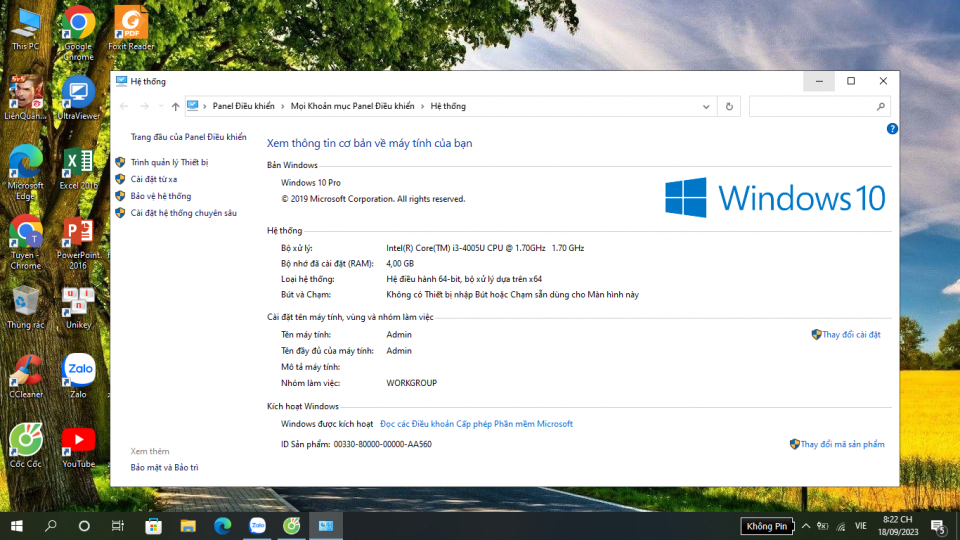Click 'Thay đổi cài đặt' link
Viewport: 960px width, 540px height.
click(851, 335)
